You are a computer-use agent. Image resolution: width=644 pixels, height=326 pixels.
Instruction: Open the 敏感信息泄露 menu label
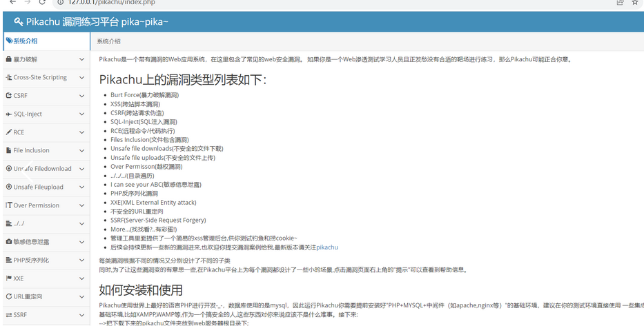(x=31, y=242)
